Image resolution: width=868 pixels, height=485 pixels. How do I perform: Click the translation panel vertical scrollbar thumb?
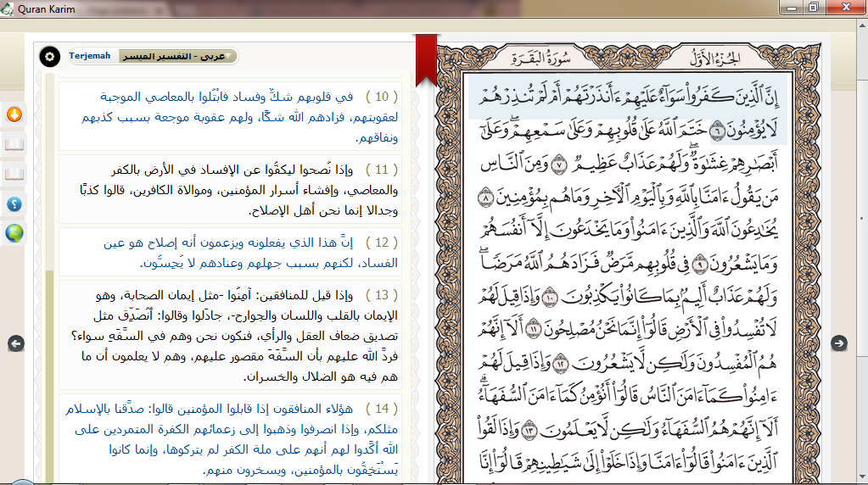tap(49, 376)
